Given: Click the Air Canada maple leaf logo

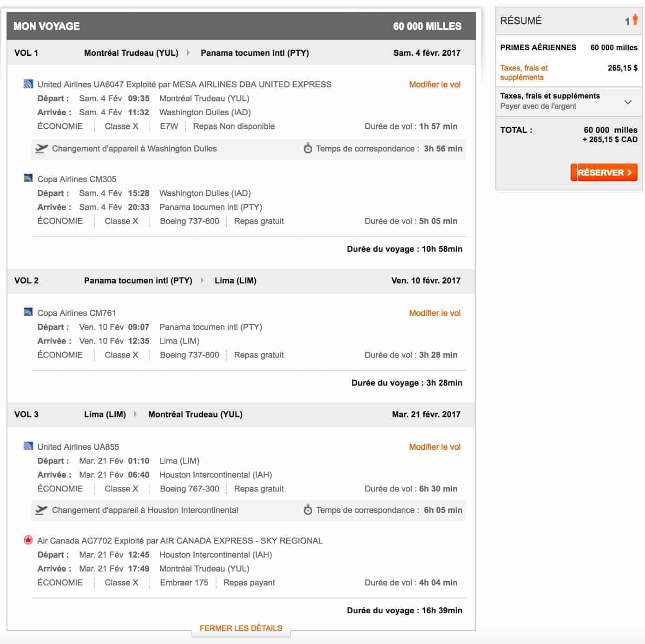Looking at the screenshot, I should (28, 540).
